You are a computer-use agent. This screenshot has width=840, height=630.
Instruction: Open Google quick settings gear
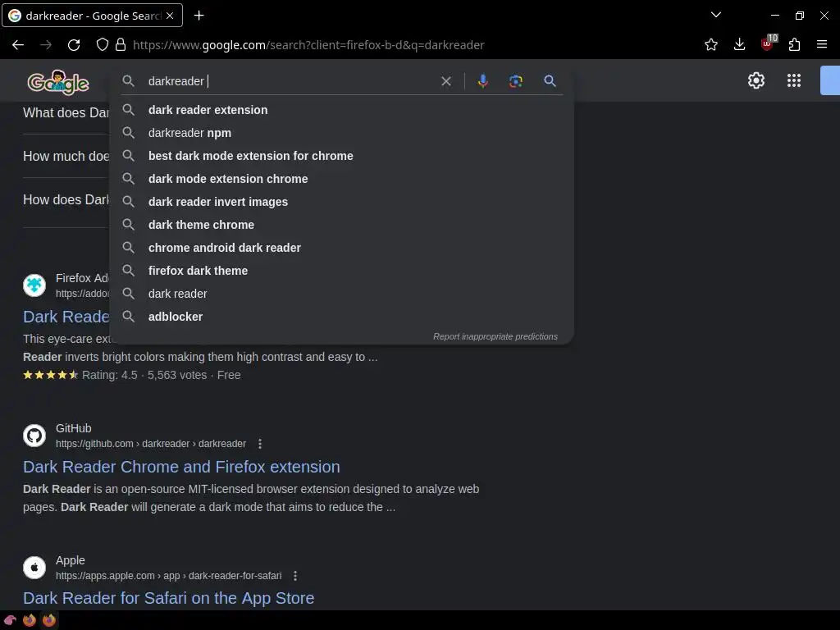pos(756,80)
